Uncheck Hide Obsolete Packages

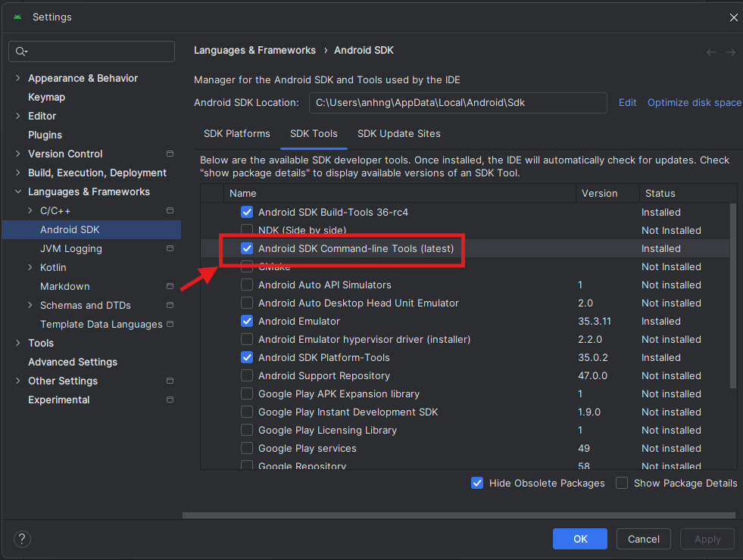click(477, 483)
